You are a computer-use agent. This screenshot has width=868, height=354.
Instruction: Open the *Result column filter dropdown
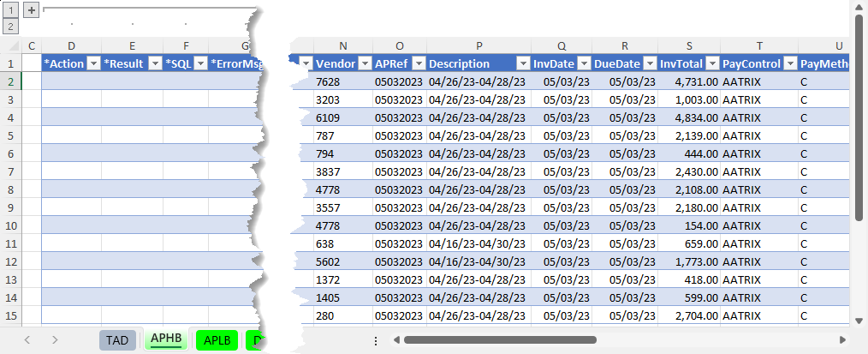click(155, 63)
